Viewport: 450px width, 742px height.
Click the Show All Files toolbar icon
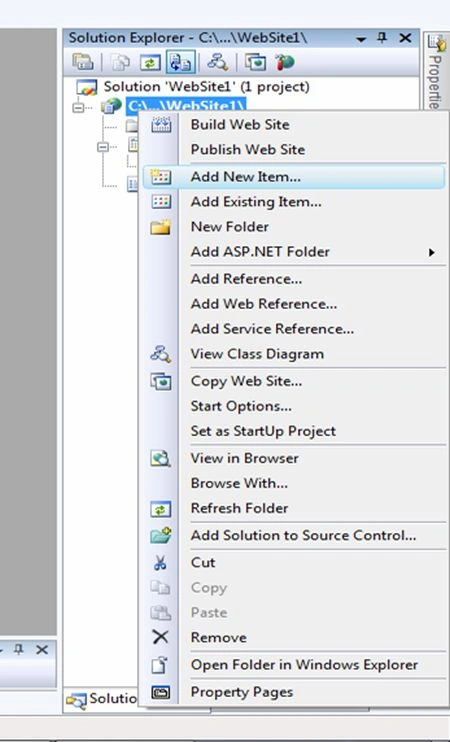point(120,62)
